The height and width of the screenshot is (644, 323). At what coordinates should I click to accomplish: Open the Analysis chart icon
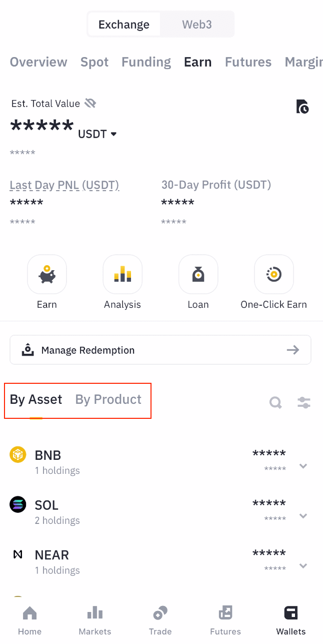(122, 274)
